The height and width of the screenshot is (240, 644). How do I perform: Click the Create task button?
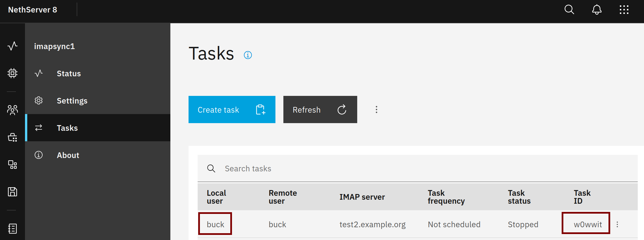click(x=232, y=110)
